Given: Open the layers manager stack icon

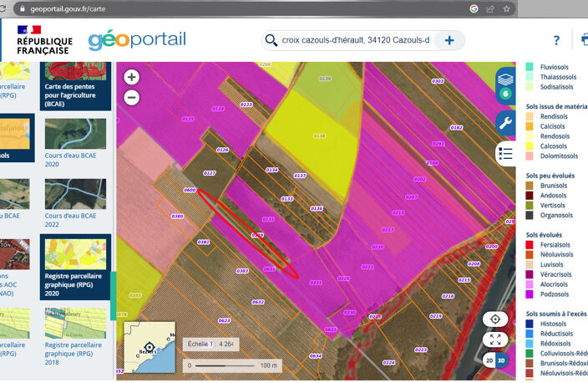Looking at the screenshot, I should click(505, 79).
